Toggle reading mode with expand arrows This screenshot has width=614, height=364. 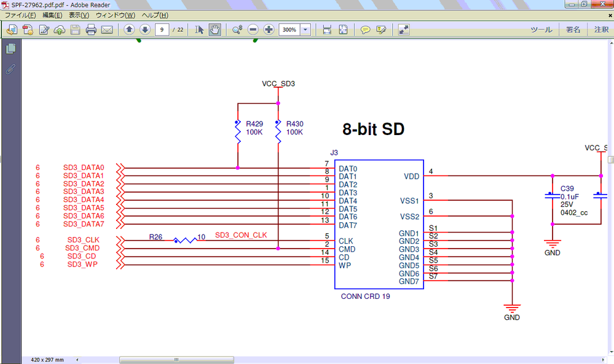pyautogui.click(x=404, y=29)
